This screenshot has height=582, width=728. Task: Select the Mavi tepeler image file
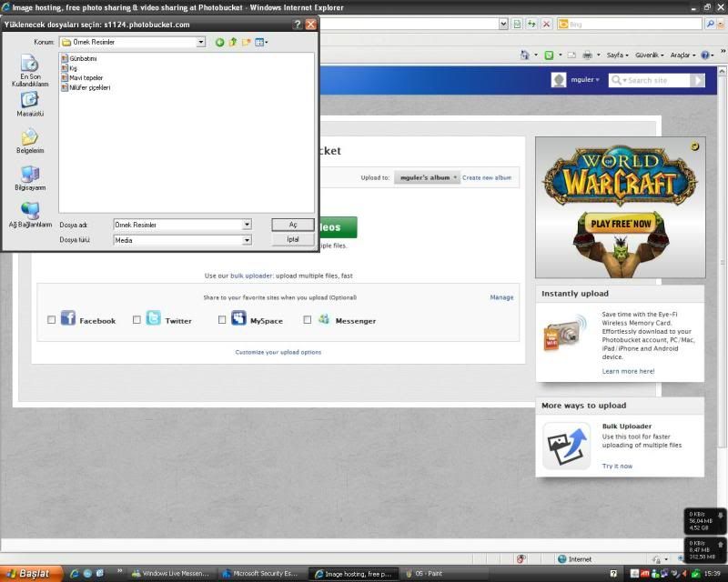pyautogui.click(x=82, y=78)
